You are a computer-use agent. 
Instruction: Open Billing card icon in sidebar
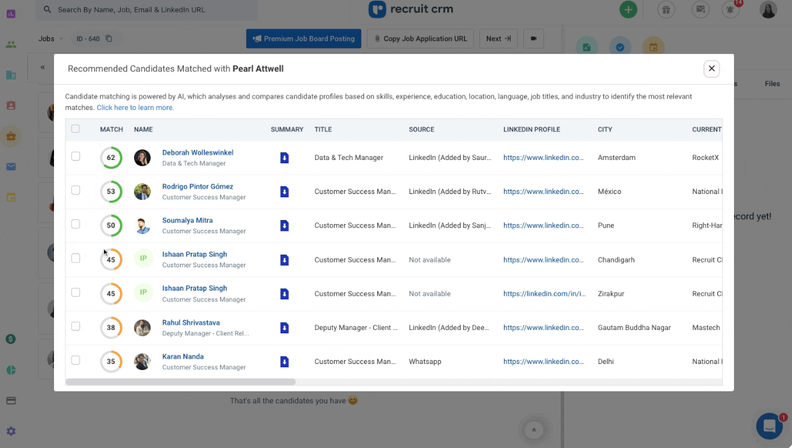(11, 401)
